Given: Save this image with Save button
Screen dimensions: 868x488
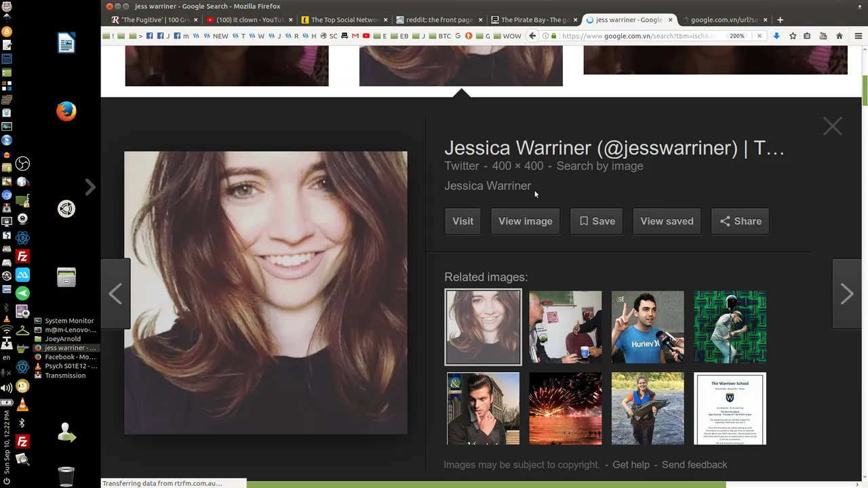Looking at the screenshot, I should point(597,221).
